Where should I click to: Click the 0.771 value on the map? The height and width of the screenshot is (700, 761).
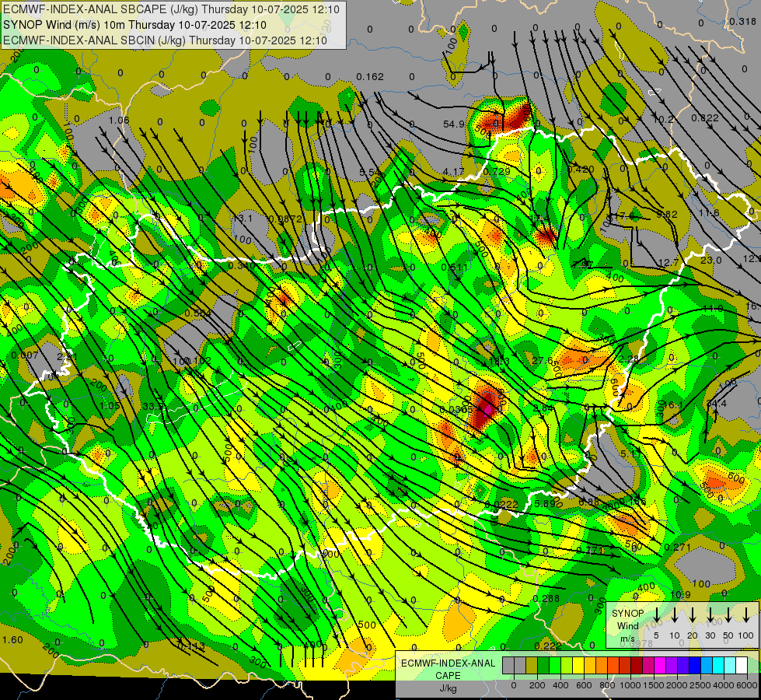[x=590, y=551]
